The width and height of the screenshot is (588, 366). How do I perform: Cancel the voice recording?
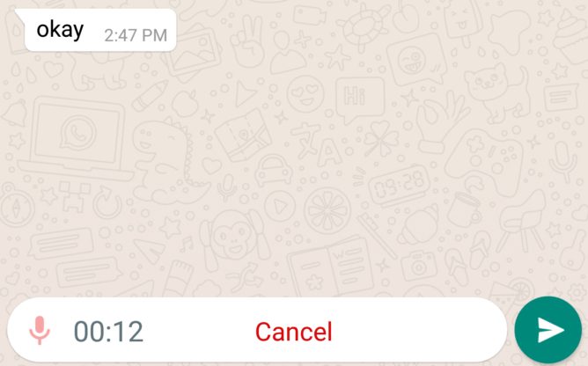294,332
